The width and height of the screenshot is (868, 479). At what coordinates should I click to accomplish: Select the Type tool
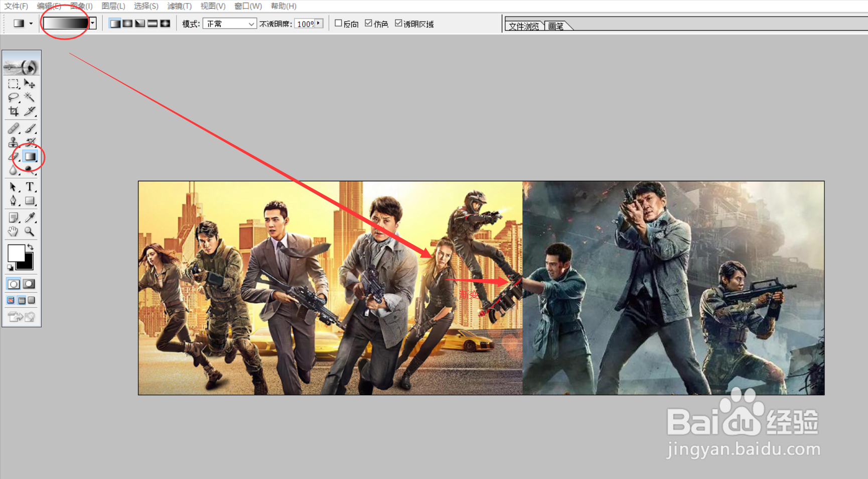pyautogui.click(x=30, y=187)
